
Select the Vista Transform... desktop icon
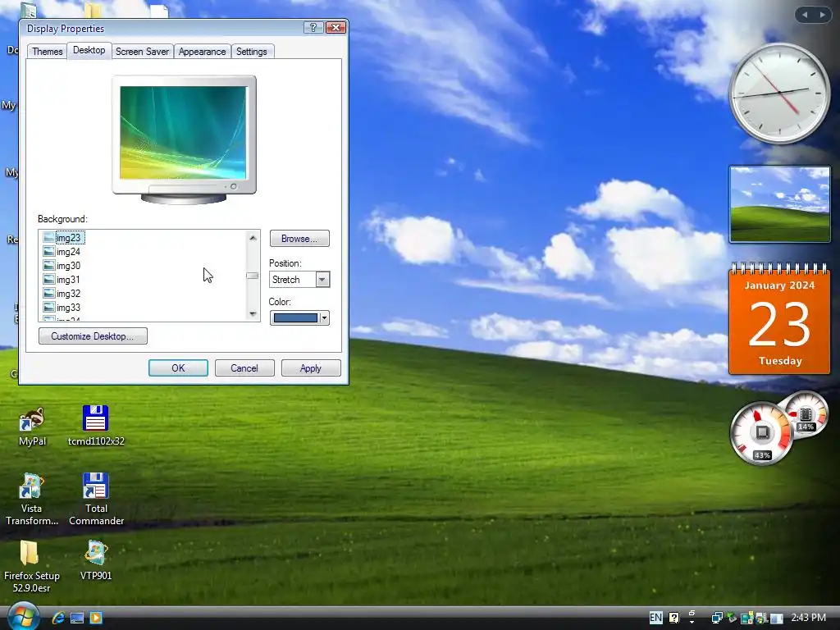click(32, 500)
